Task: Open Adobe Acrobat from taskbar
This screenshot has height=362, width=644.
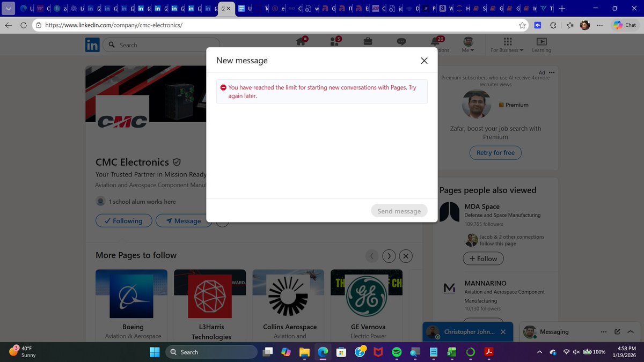Action: 489,352
